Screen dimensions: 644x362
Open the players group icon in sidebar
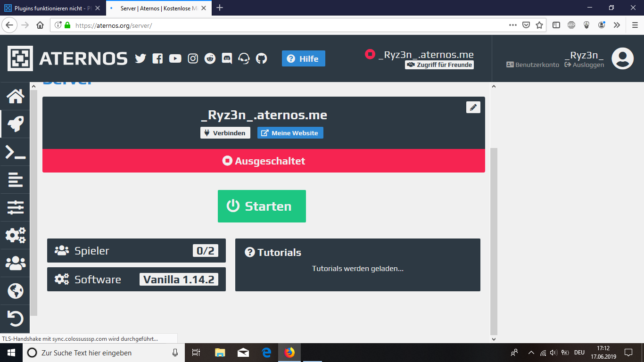point(15,263)
